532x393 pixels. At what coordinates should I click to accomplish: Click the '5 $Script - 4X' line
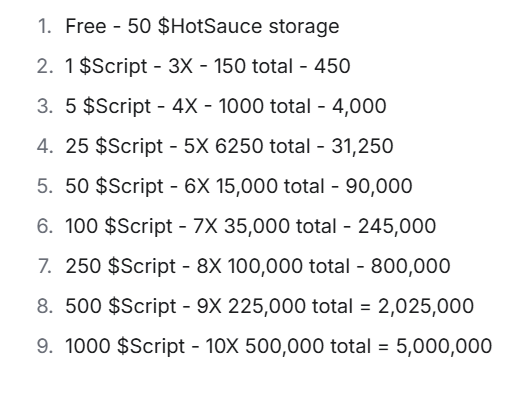[x=226, y=106]
